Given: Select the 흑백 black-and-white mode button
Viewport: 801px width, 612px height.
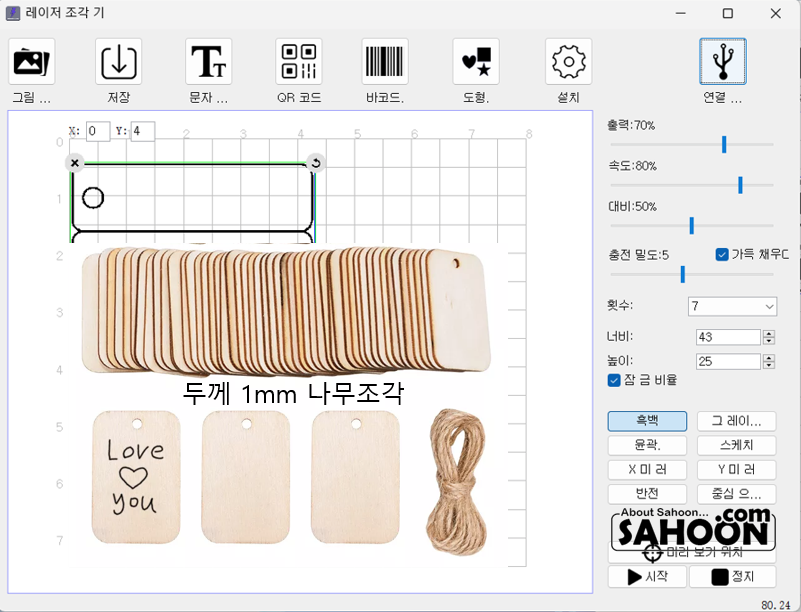Looking at the screenshot, I should click(647, 421).
